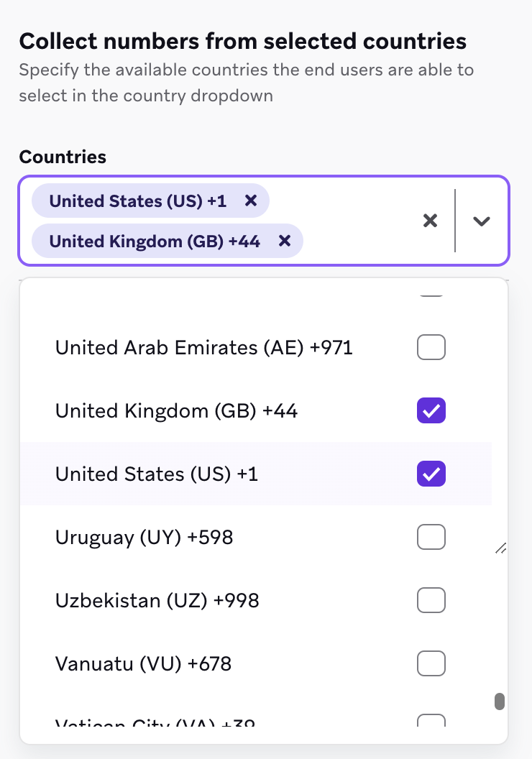532x759 pixels.
Task: Click the resize handle on the dropdown list
Action: point(501,548)
